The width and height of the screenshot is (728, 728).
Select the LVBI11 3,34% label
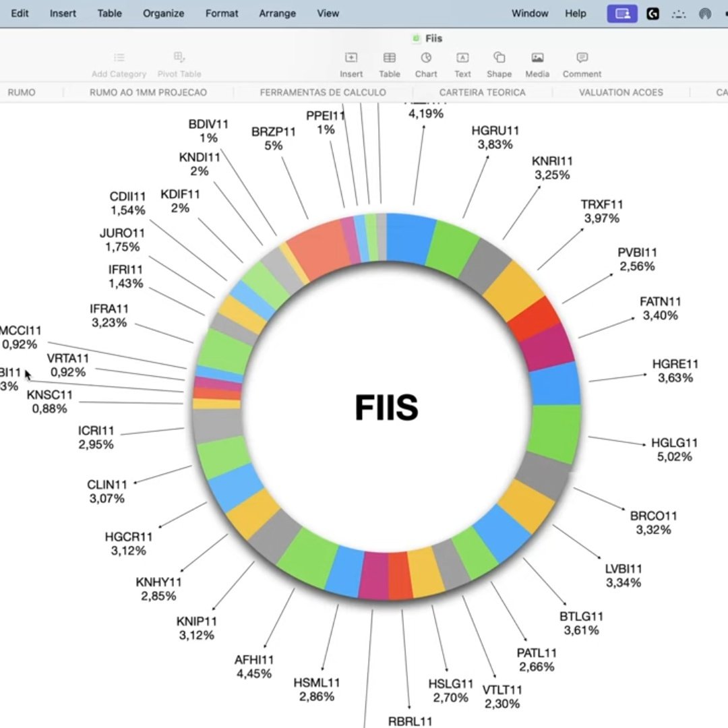point(624,576)
